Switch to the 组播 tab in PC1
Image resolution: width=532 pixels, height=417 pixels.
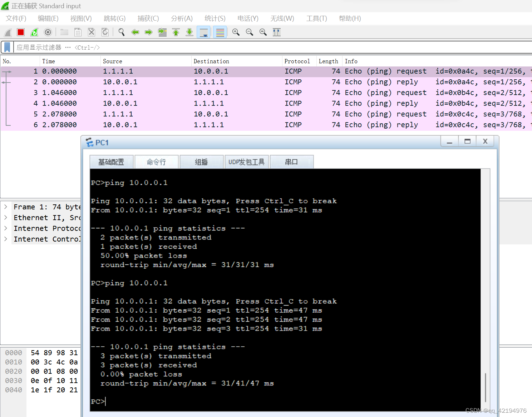[x=202, y=162]
